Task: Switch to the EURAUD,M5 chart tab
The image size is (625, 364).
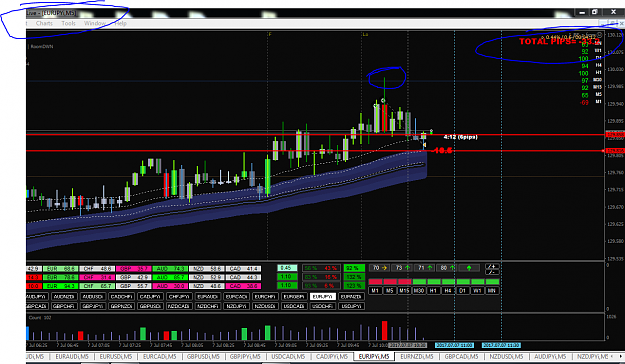Action: (x=72, y=356)
